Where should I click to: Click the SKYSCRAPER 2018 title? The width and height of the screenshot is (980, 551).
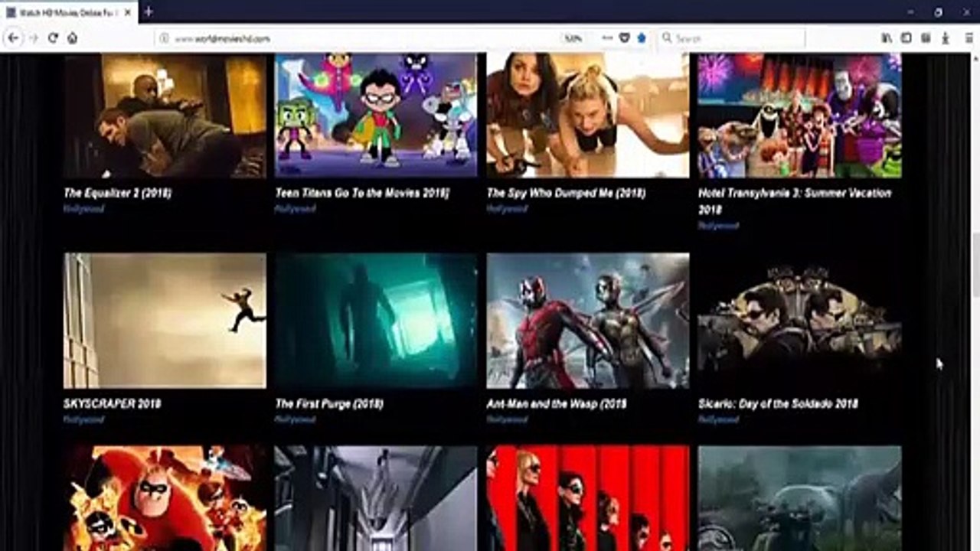(x=113, y=403)
